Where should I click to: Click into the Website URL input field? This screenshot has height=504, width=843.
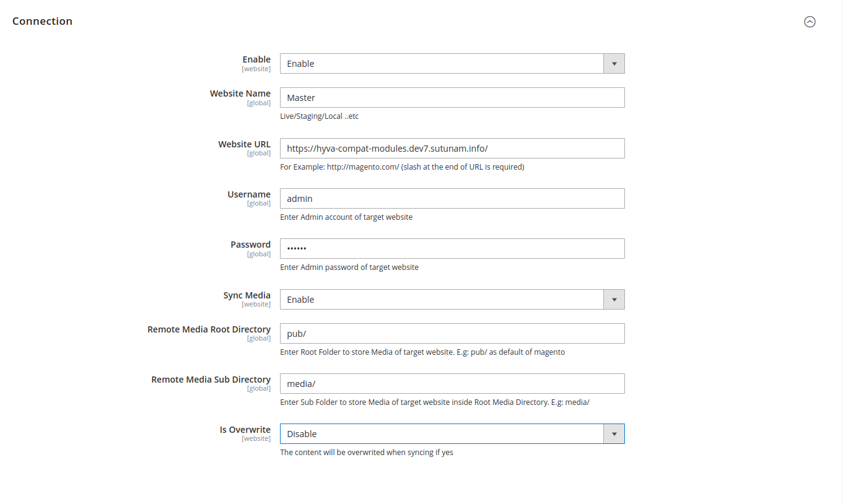pos(452,149)
